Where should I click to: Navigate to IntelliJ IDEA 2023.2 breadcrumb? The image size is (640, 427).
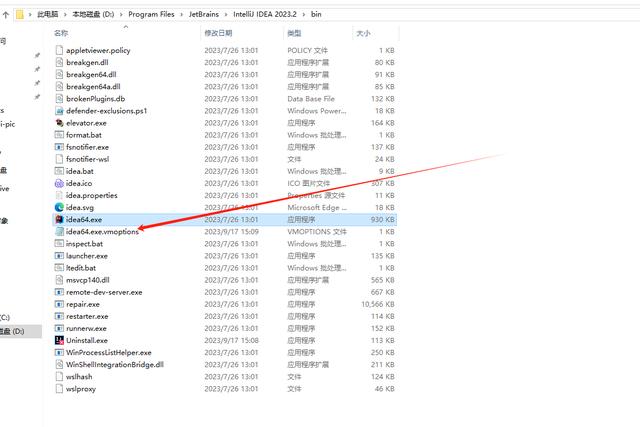point(265,14)
